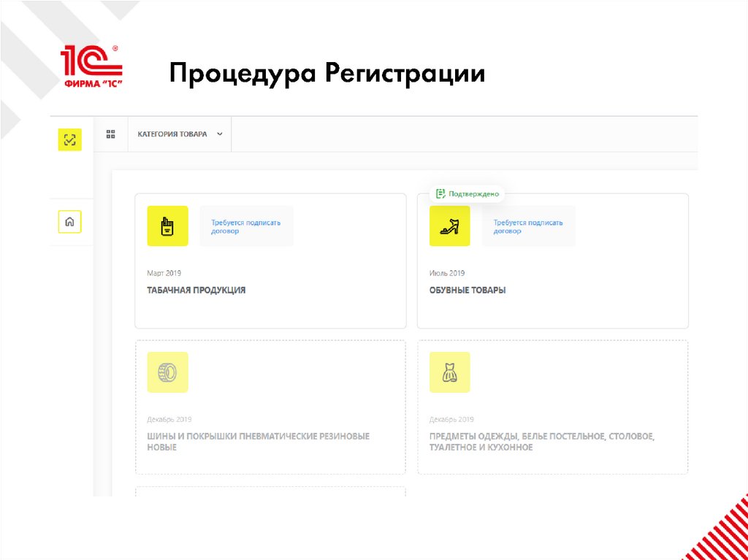Click Декабрь 2019 date on clothing card

[451, 420]
